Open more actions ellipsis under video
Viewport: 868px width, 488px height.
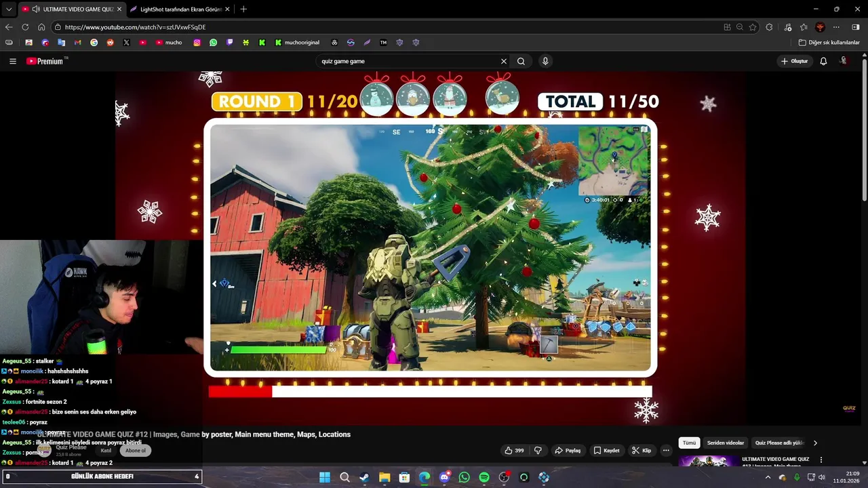pos(666,450)
